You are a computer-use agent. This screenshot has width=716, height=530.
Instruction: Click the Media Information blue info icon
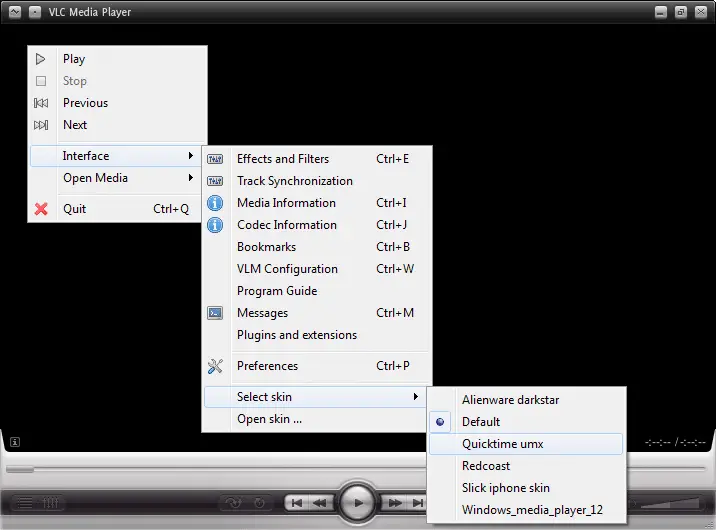point(215,203)
